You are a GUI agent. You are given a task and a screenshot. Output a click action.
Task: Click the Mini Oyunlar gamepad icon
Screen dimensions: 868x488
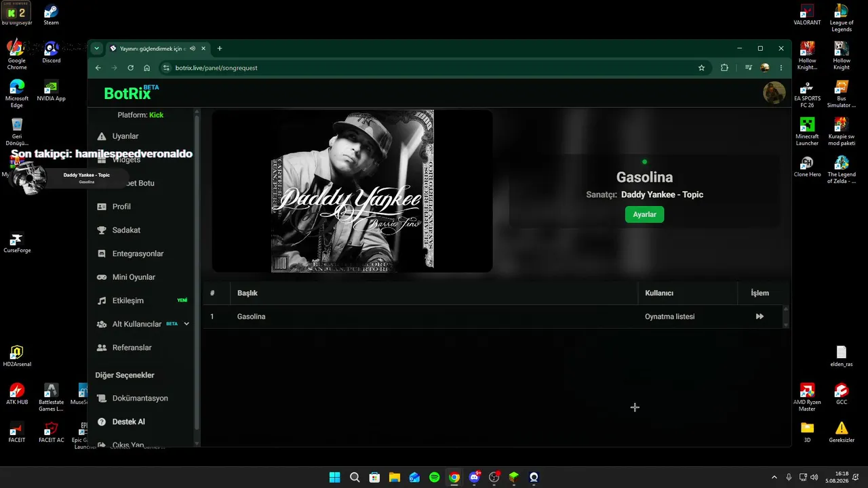102,277
